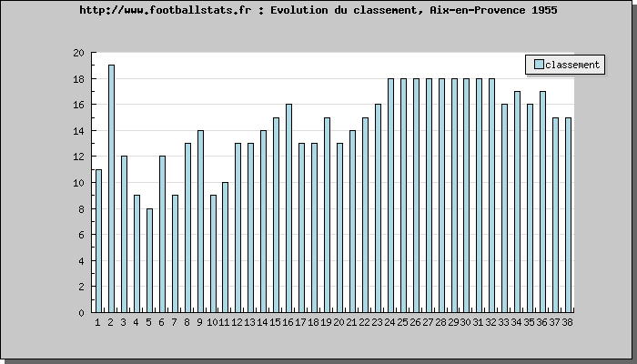Click y-axis label 14

click(79, 131)
